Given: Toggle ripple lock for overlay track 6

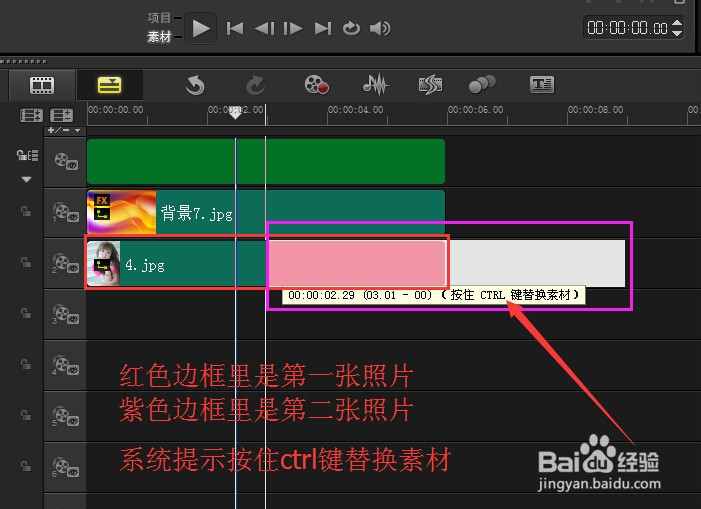Looking at the screenshot, I should [x=26, y=466].
